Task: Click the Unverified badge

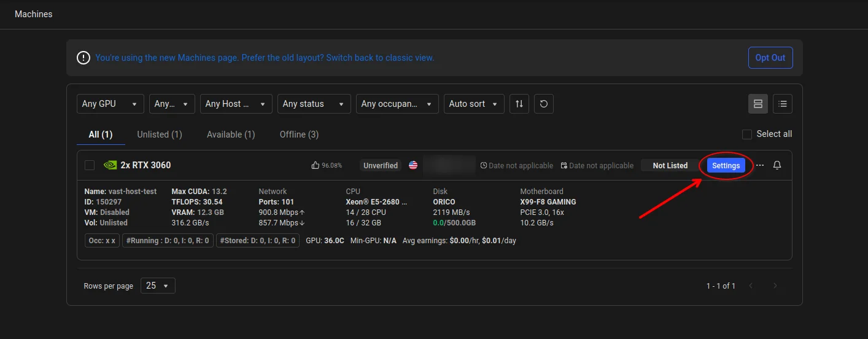Action: coord(381,165)
